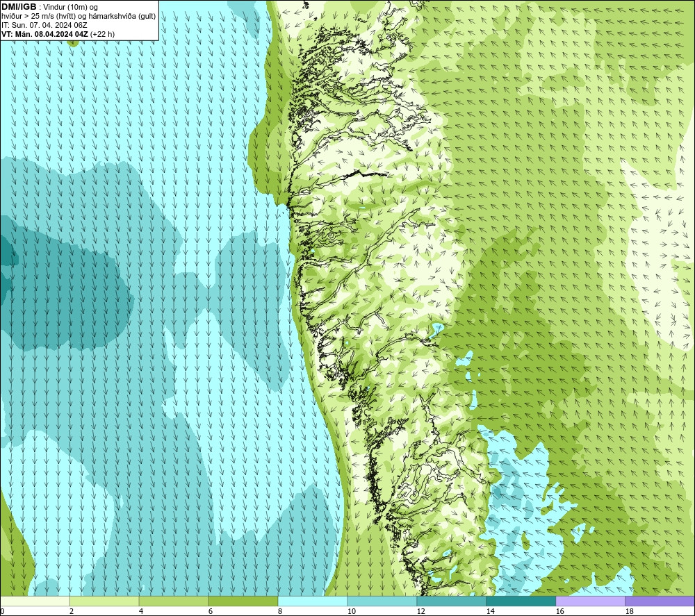Click the turquoise 10–12 m/s swatch
This screenshot has width=695, height=616.
point(382,601)
